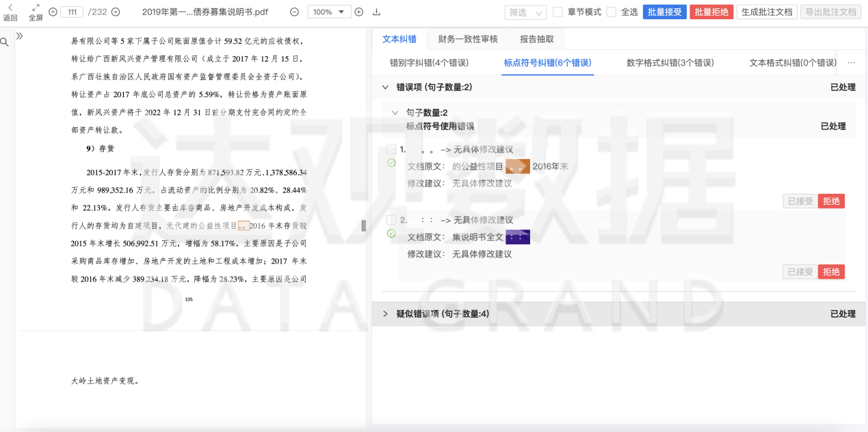Click the 9）存货 heading in the PDF
Screen dimensions: 868x432
pyautogui.click(x=100, y=148)
